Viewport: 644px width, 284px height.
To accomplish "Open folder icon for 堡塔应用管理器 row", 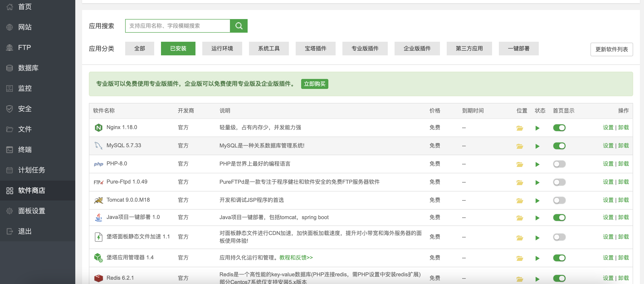I will (x=520, y=258).
